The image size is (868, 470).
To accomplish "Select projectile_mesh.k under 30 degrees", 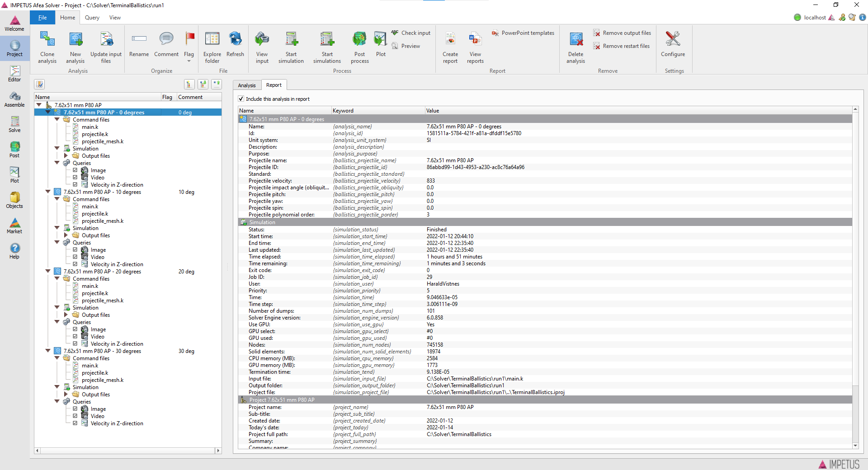I will pos(103,380).
